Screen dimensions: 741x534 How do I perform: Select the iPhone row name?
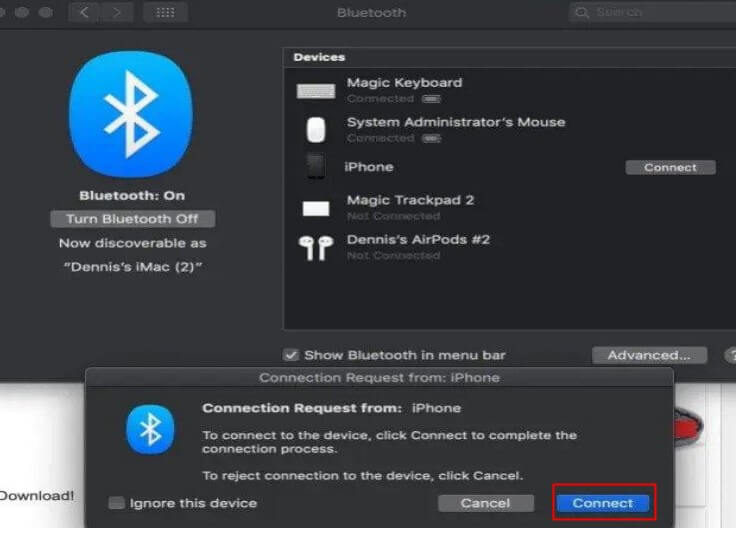(x=369, y=167)
